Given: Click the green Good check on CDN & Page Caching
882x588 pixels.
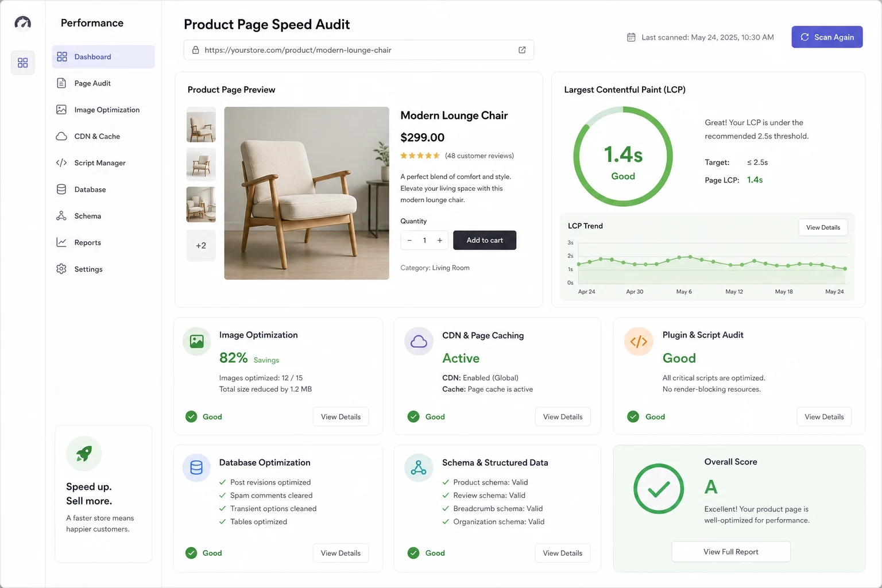Looking at the screenshot, I should 413,417.
